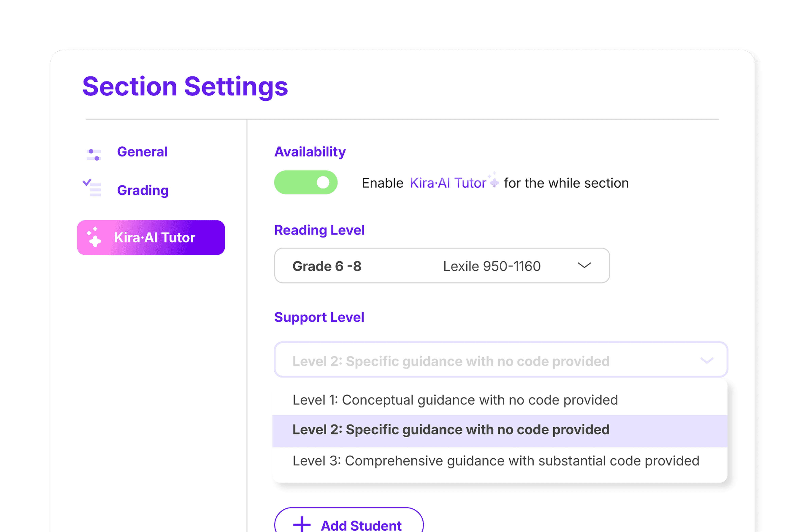Image resolution: width=810 pixels, height=532 pixels.
Task: Switch to the Grading settings section
Action: [143, 190]
